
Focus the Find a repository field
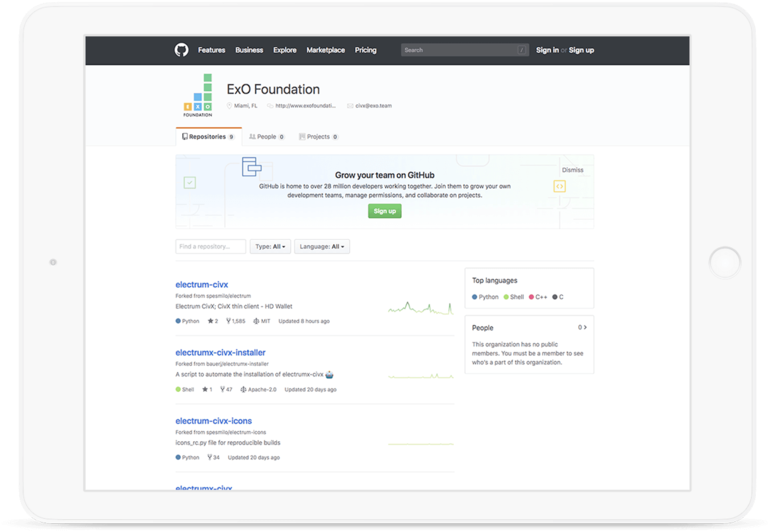[211, 246]
